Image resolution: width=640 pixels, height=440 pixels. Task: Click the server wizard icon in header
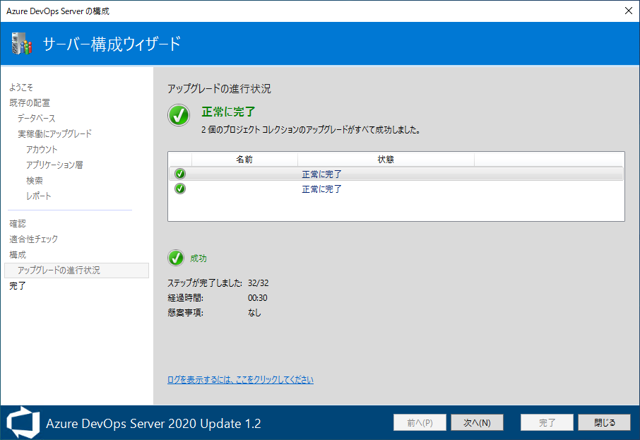[x=22, y=43]
